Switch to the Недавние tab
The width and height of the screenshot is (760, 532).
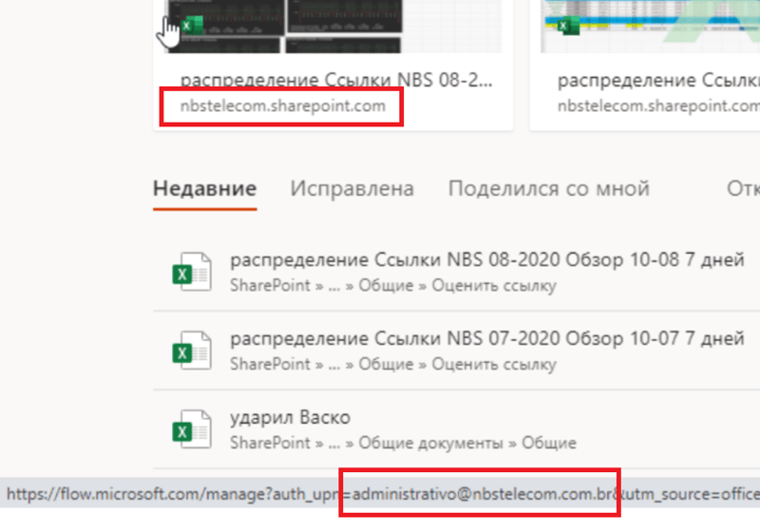click(x=204, y=188)
